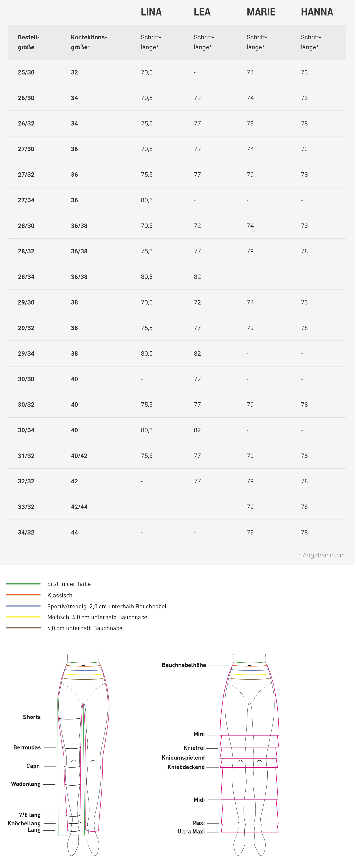
Task: Select the HANNA model heading
Action: click(317, 12)
